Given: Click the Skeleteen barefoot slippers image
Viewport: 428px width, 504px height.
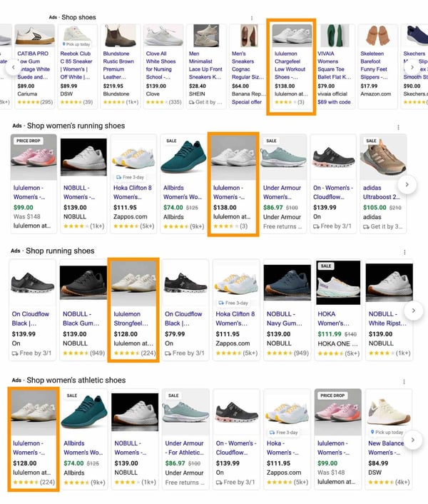Looking at the screenshot, I should coord(378,36).
